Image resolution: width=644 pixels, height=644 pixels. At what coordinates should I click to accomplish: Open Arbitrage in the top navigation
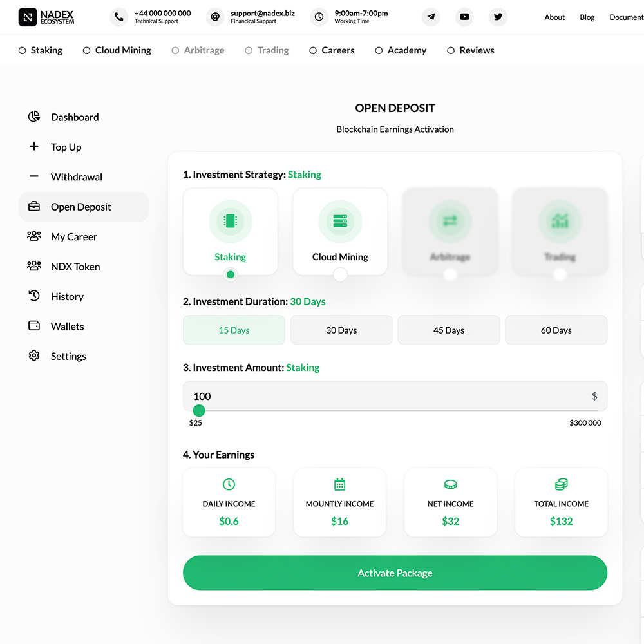(198, 50)
